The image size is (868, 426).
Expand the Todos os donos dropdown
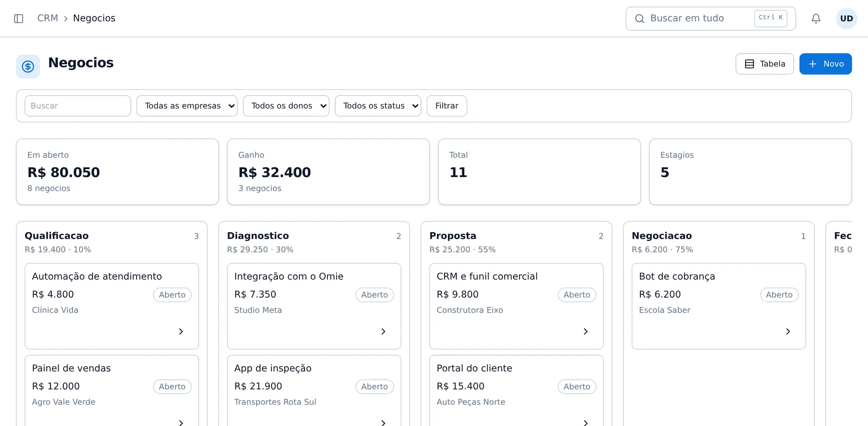(286, 106)
